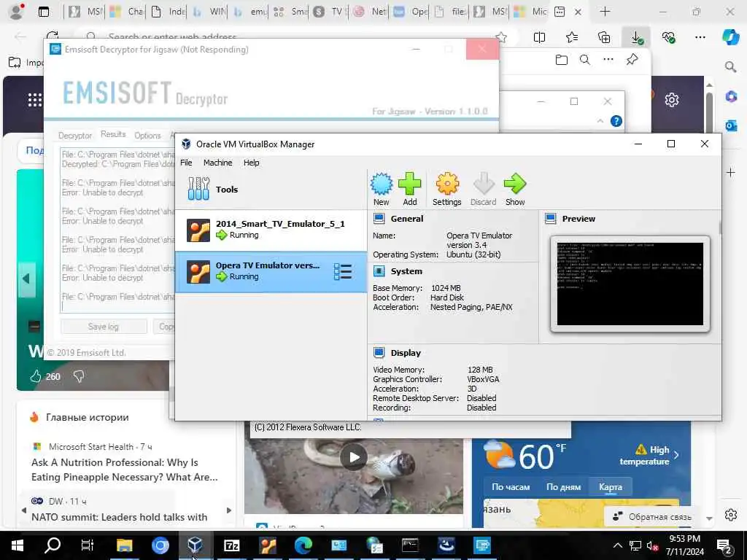Viewport: 747px width, 560px height.
Task: Click the Display section header
Action: [406, 353]
